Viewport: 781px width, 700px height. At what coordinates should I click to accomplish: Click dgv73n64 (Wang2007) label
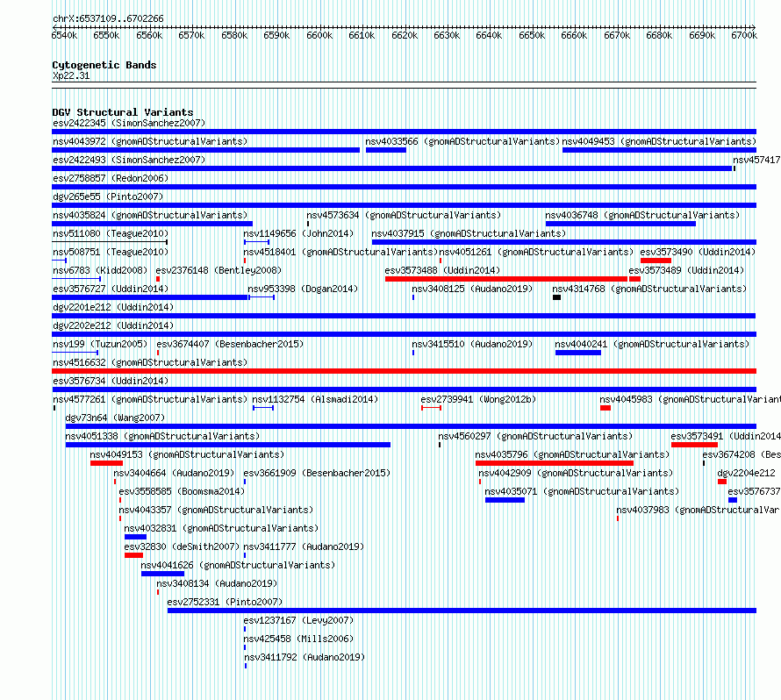coord(115,418)
